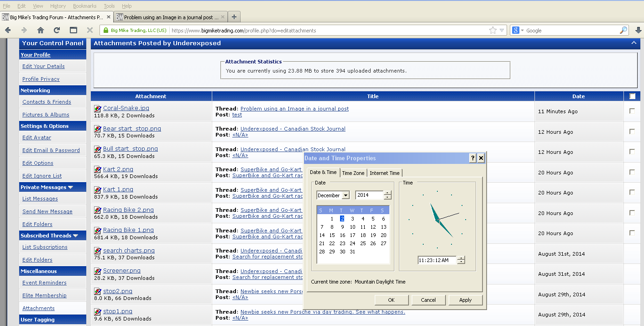The height and width of the screenshot is (326, 644).
Task: Open the test post link
Action: pyautogui.click(x=237, y=115)
